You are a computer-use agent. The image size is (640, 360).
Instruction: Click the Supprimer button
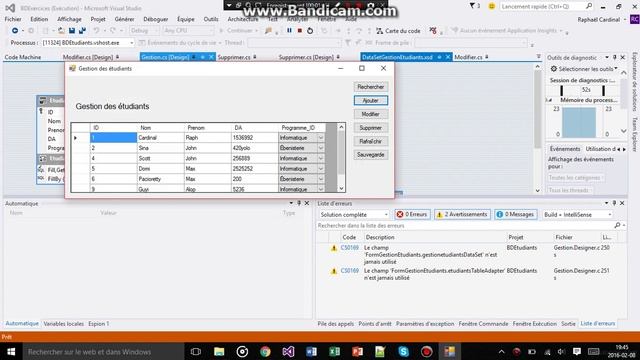[x=371, y=128]
